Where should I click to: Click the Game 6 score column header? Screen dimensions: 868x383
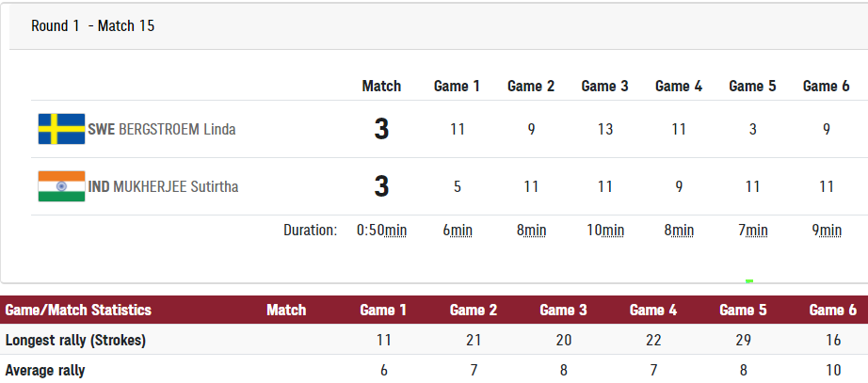pos(826,87)
